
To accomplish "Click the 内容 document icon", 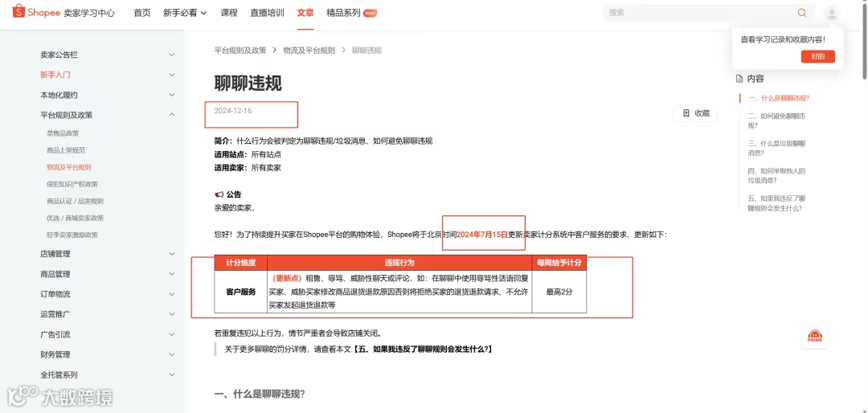I will pos(739,79).
